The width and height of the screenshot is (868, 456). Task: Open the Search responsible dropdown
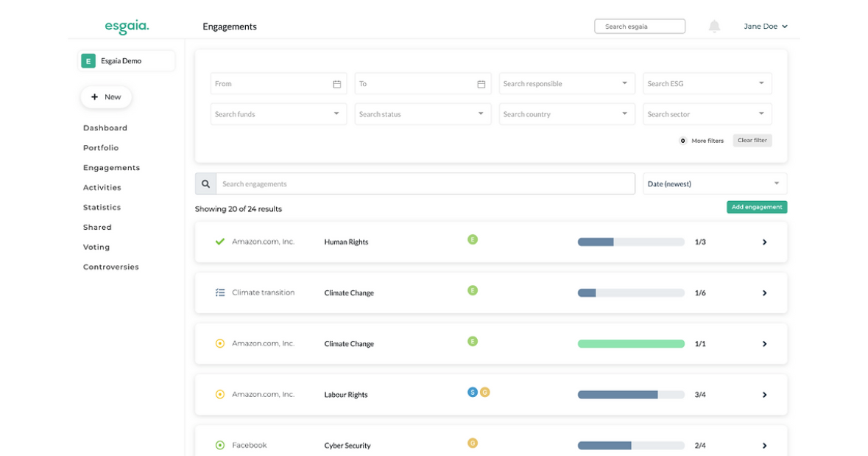tap(565, 84)
